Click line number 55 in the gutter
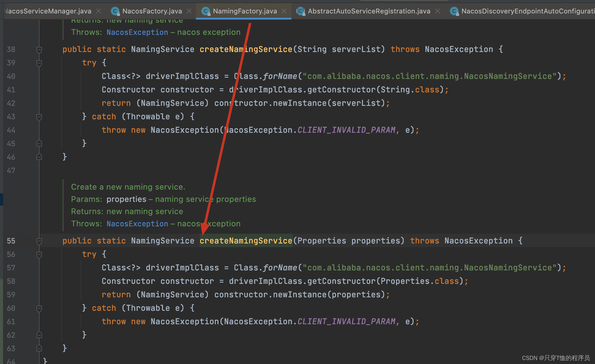 tap(11, 241)
